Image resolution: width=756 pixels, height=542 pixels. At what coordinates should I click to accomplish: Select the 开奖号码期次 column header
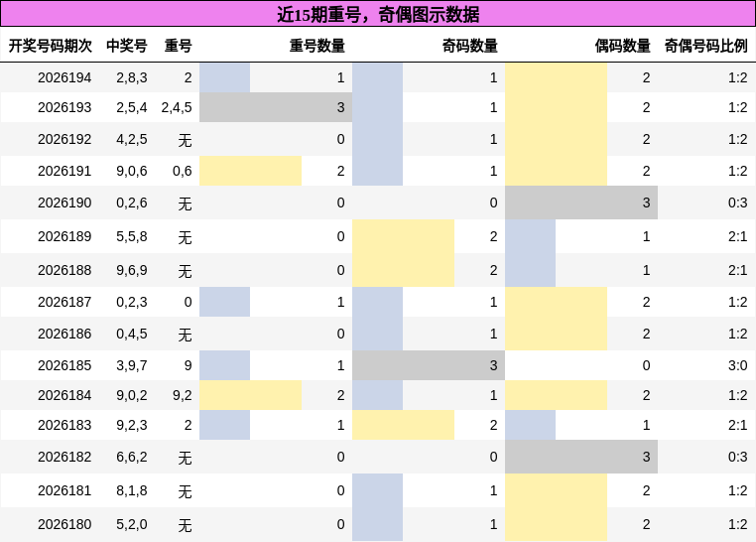coord(51,46)
